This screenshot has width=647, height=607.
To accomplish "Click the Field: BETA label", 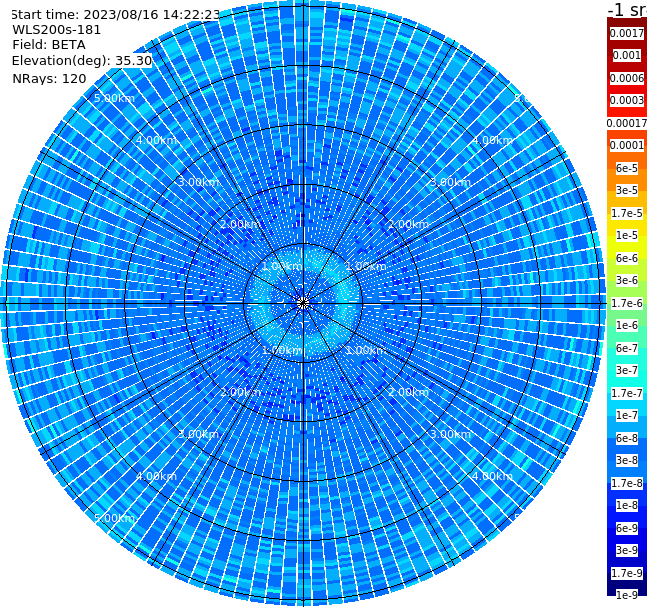I will point(49,45).
